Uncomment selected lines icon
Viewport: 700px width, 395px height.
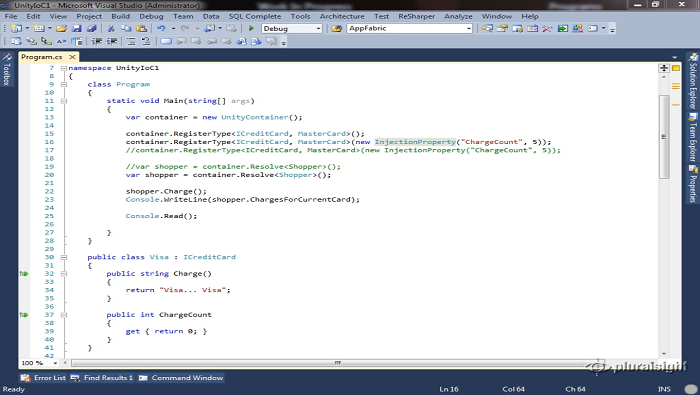pyautogui.click(x=146, y=42)
